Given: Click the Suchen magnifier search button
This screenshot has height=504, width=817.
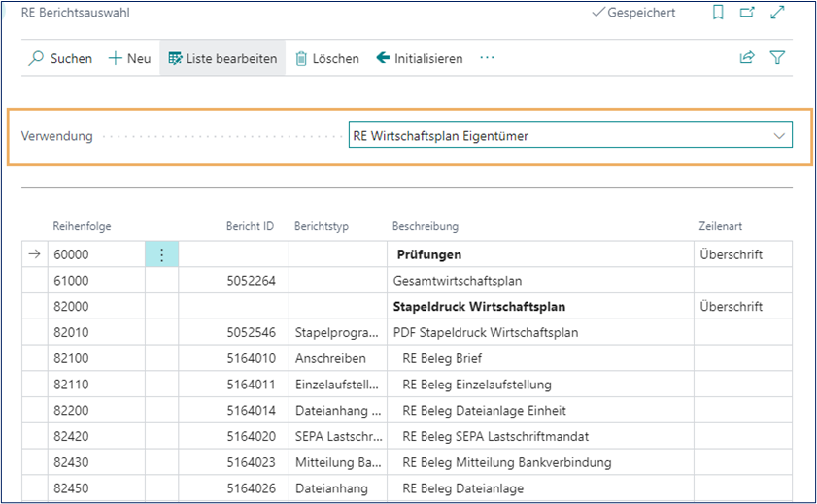Looking at the screenshot, I should point(60,58).
